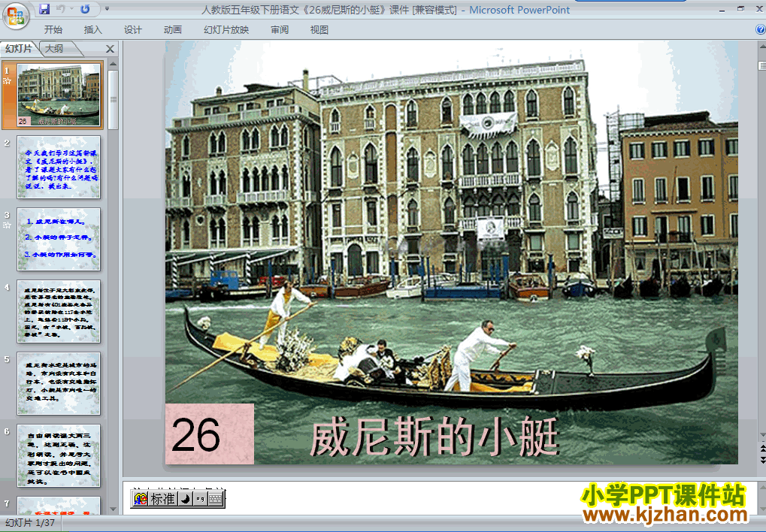Click slide pane scrollbar down arrow
766x532 pixels.
coord(114,509)
